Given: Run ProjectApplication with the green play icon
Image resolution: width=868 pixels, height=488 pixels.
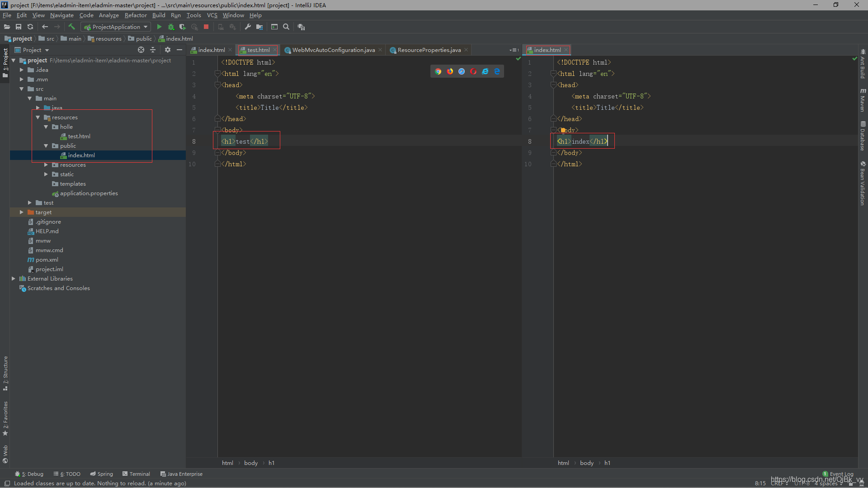Looking at the screenshot, I should [x=159, y=27].
